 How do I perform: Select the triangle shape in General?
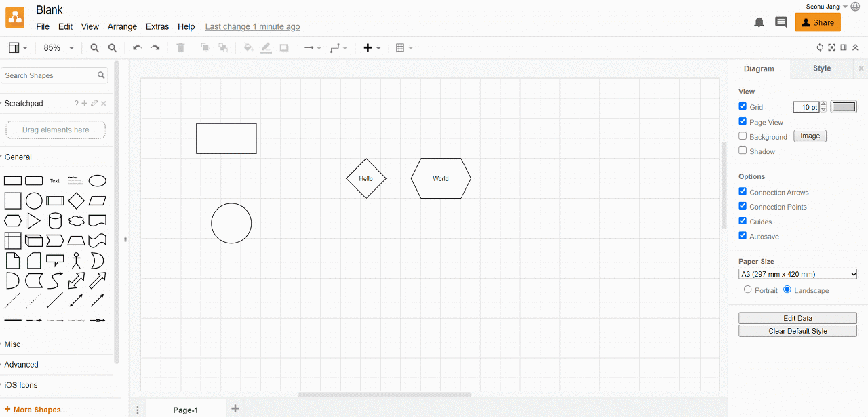[x=34, y=221]
